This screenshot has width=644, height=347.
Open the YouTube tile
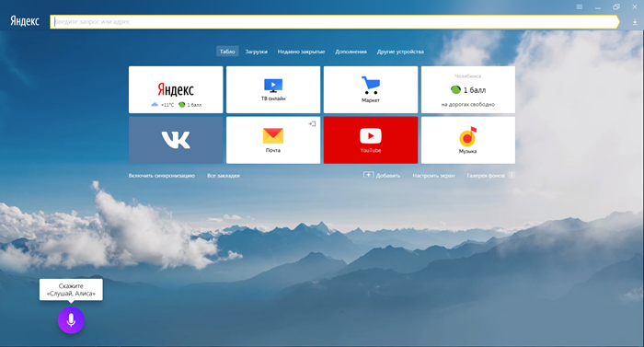tap(371, 140)
